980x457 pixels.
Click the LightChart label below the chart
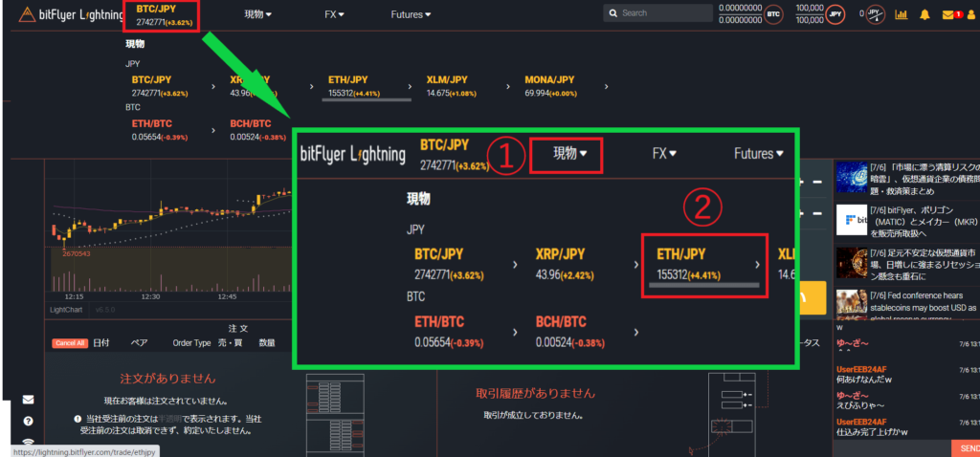coord(66,310)
